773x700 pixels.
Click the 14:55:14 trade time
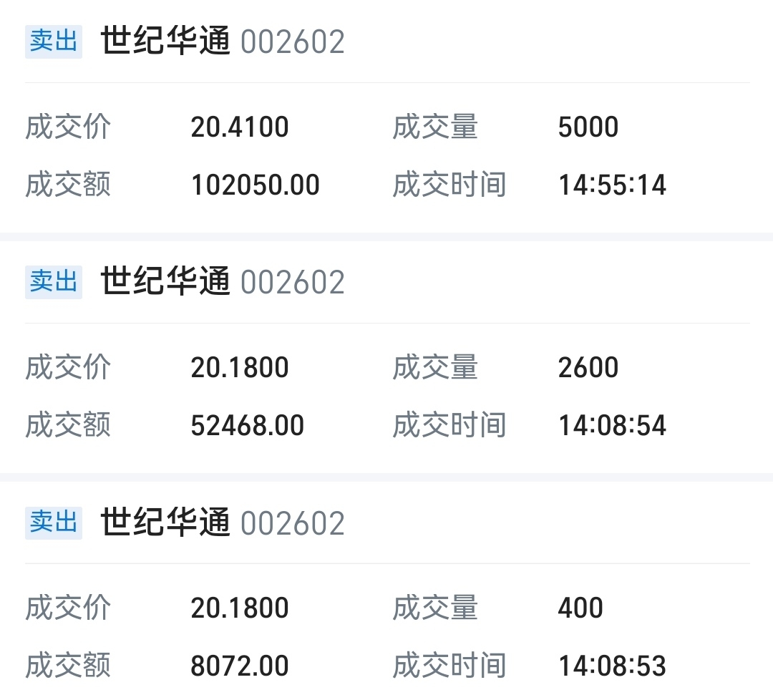613,185
